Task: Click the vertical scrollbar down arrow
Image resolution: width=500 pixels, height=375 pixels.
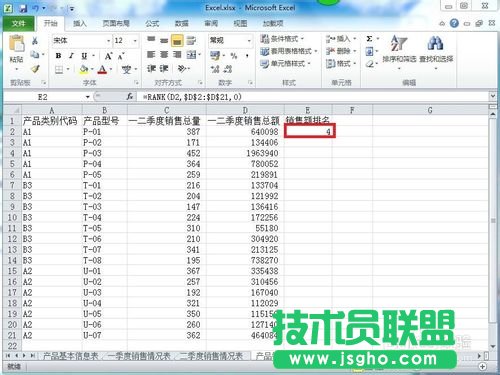Action: (493, 347)
